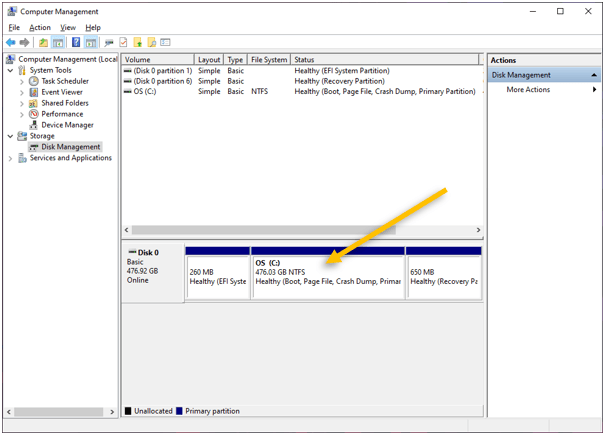Click the folder with magnifier toolbar icon

[152, 43]
